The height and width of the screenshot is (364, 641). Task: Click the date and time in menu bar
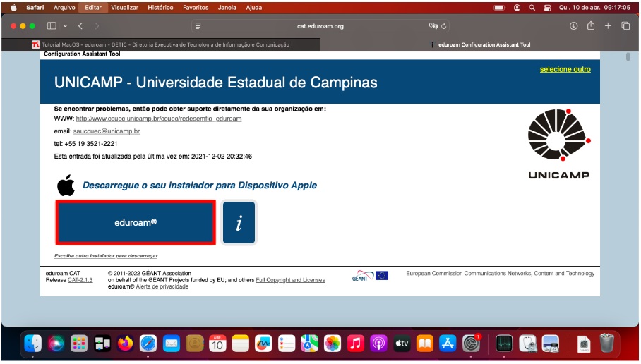(x=595, y=7)
